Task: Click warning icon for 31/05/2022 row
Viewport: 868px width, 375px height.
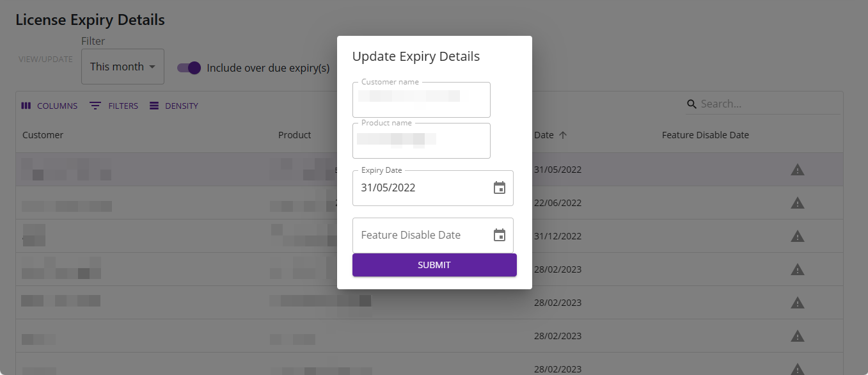Action: pyautogui.click(x=797, y=170)
